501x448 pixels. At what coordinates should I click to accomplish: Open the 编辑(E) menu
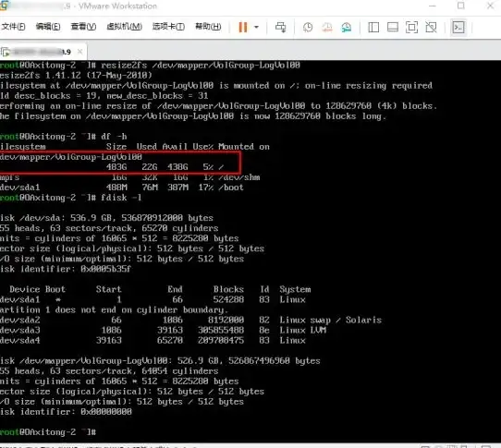pos(48,27)
